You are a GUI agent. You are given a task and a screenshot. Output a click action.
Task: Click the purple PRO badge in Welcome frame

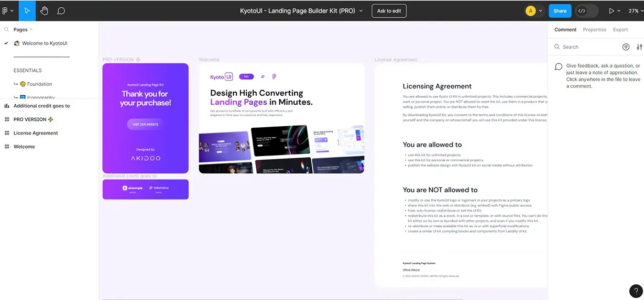pyautogui.click(x=246, y=76)
